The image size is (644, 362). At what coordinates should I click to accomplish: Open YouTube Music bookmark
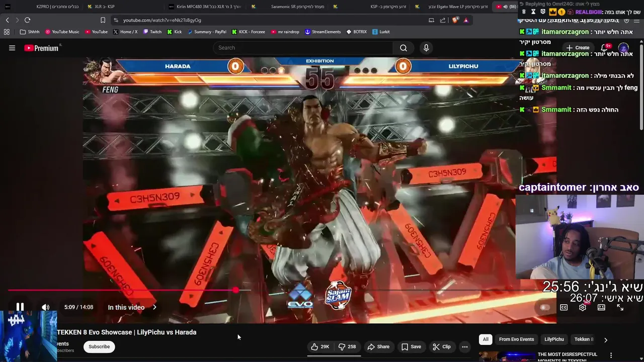pos(62,32)
